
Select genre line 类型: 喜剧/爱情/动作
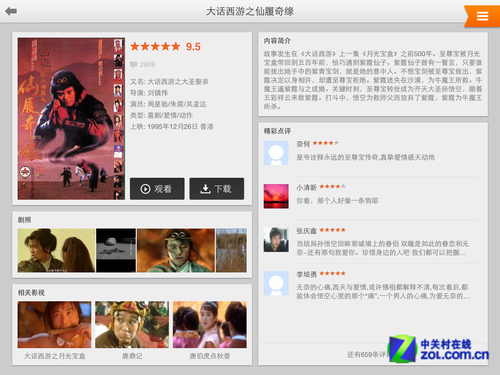[x=161, y=115]
